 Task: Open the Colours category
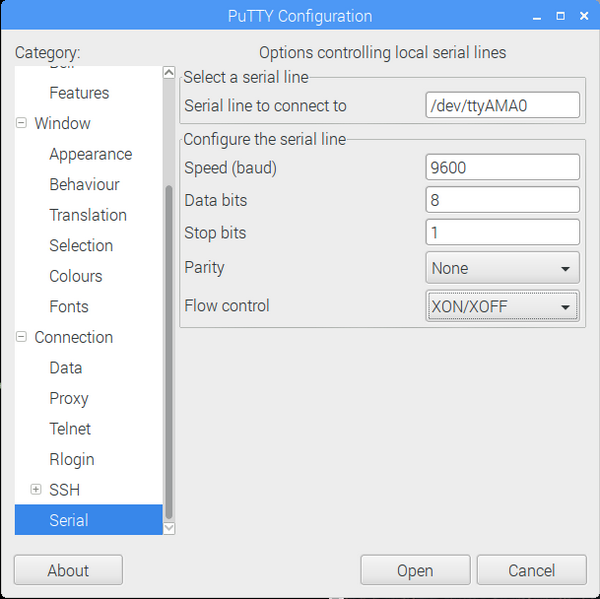76,276
